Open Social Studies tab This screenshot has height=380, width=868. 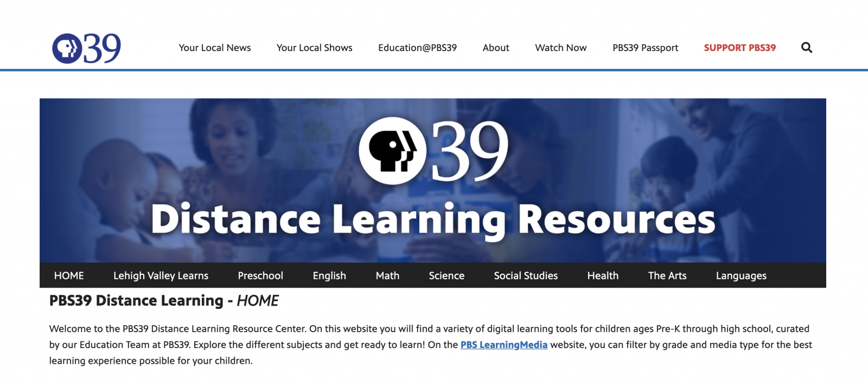click(526, 276)
